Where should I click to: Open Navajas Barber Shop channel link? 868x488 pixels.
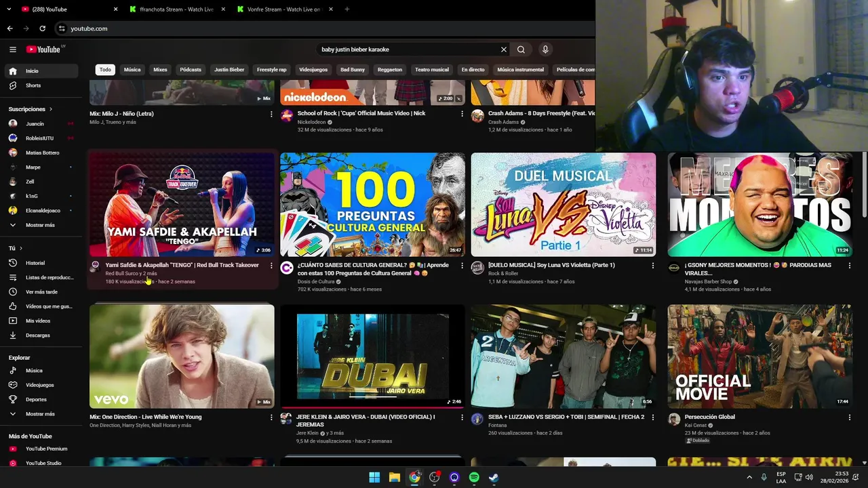[x=708, y=282]
